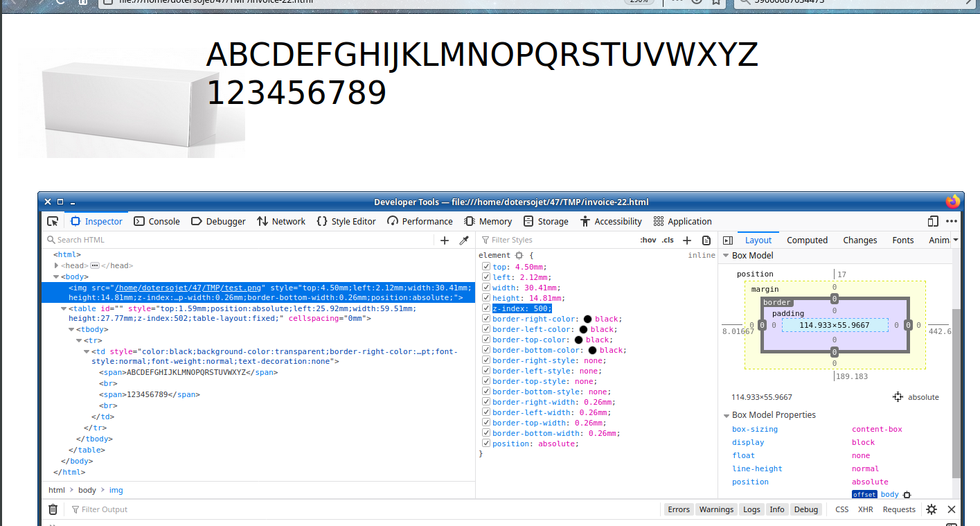Click the add new rule plus icon
This screenshot has width=980, height=526.
pos(687,240)
